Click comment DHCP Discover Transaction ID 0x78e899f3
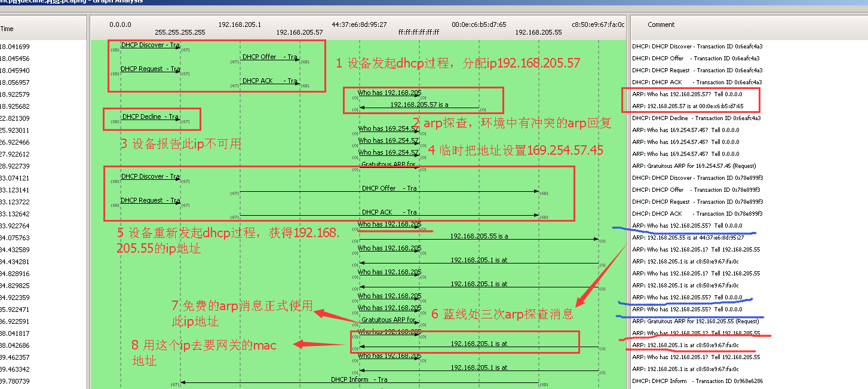 click(x=698, y=178)
